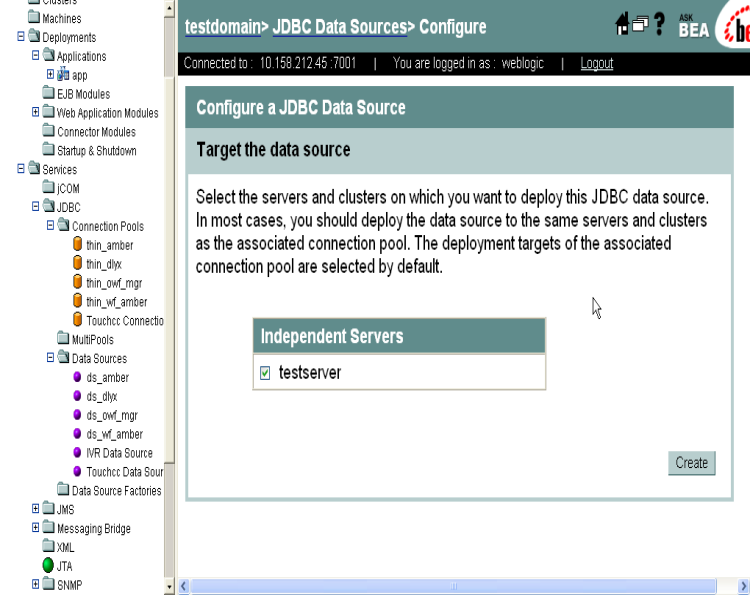
Task: Open Messaging Bridge label in the tree
Action: (x=94, y=529)
